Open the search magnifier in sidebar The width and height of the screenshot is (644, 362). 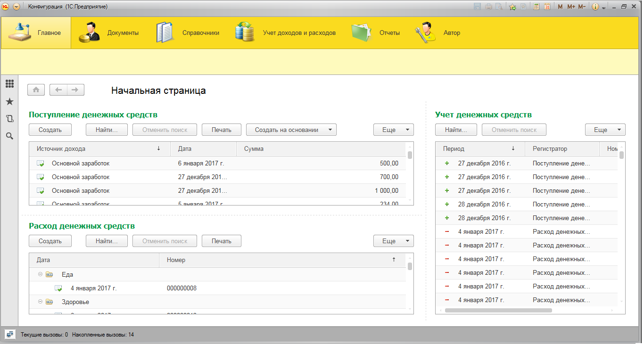coord(9,136)
